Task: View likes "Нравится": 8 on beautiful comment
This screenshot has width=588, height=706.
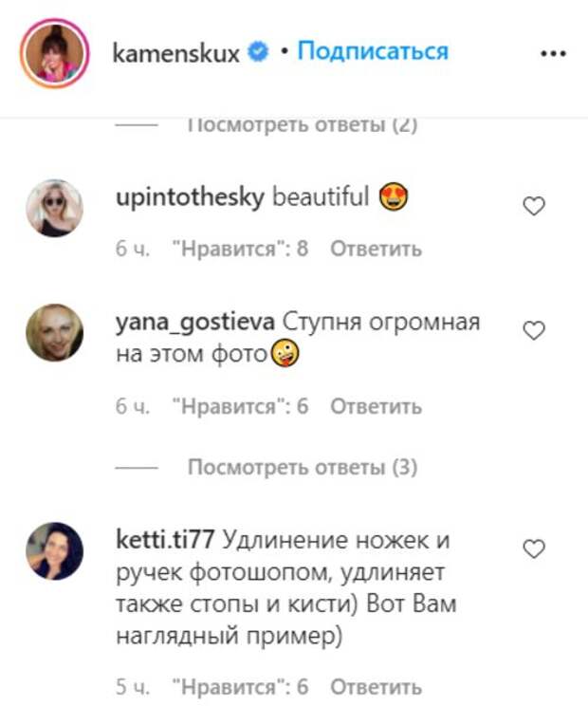Action: 241,249
